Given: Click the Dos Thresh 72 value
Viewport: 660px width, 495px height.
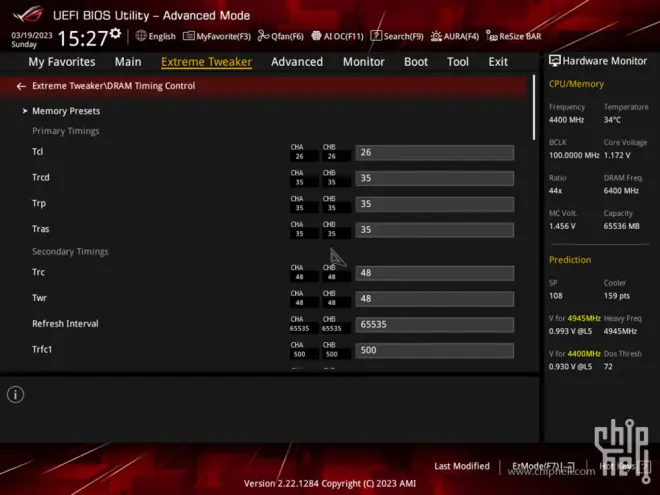Looking at the screenshot, I should pos(608,367).
